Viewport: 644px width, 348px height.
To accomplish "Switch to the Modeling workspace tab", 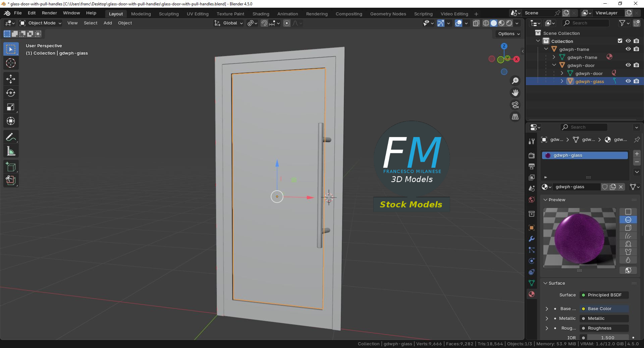I will click(x=141, y=14).
